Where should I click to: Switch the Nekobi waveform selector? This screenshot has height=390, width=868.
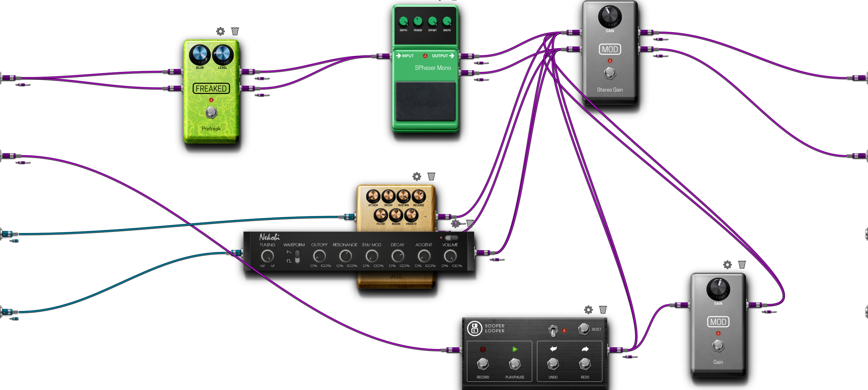click(297, 256)
